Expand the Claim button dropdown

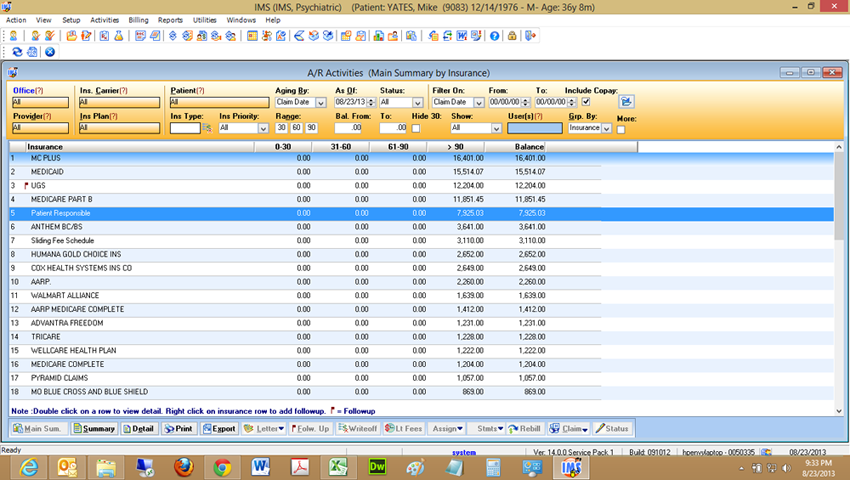point(585,430)
